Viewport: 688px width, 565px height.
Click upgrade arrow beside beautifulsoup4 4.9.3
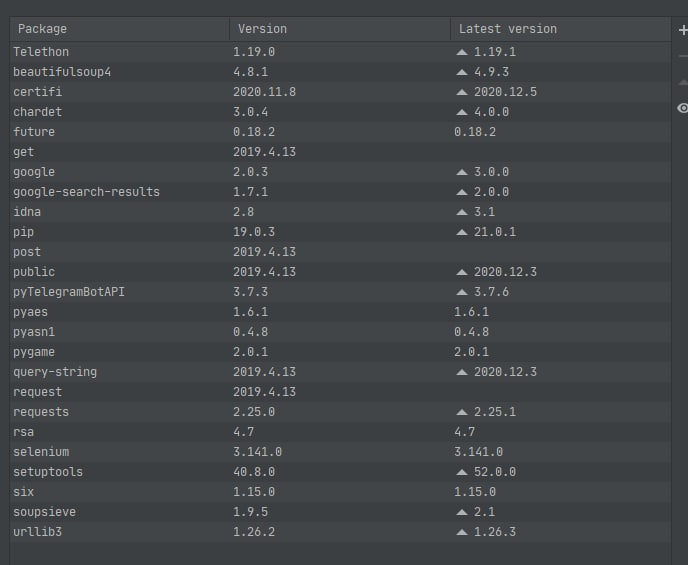tap(462, 72)
